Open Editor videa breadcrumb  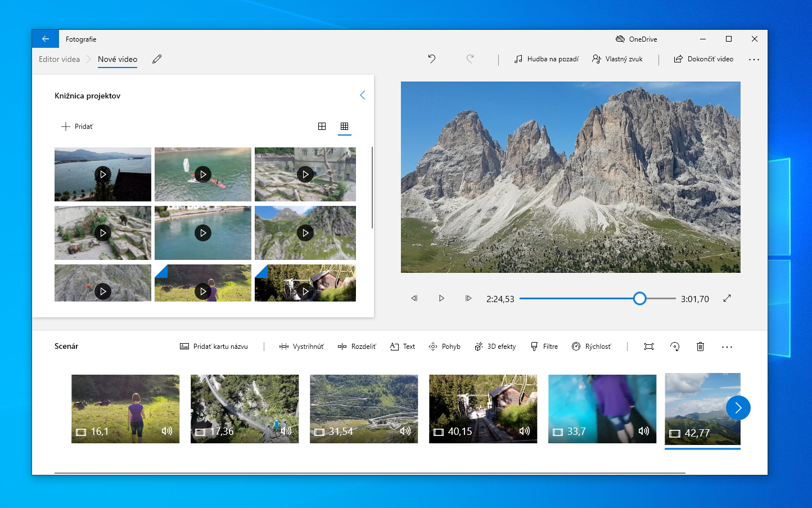click(x=59, y=59)
